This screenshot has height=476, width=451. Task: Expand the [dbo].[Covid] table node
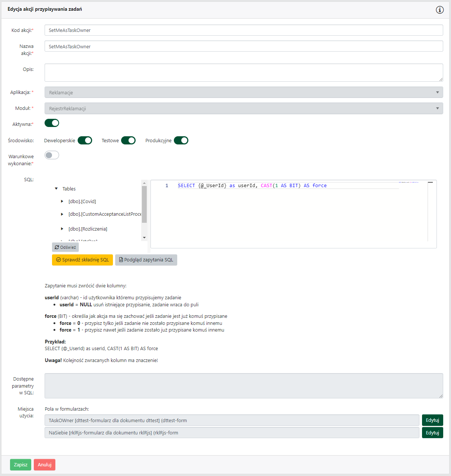pyautogui.click(x=62, y=201)
